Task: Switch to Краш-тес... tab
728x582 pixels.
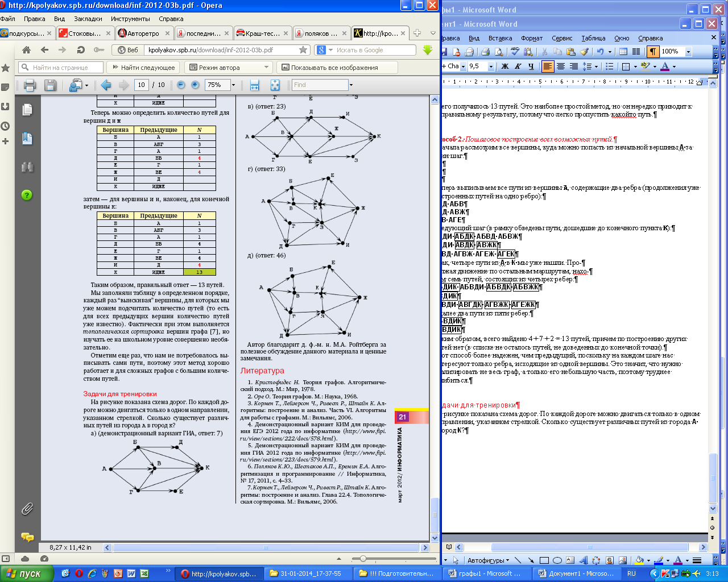Action: (262, 33)
